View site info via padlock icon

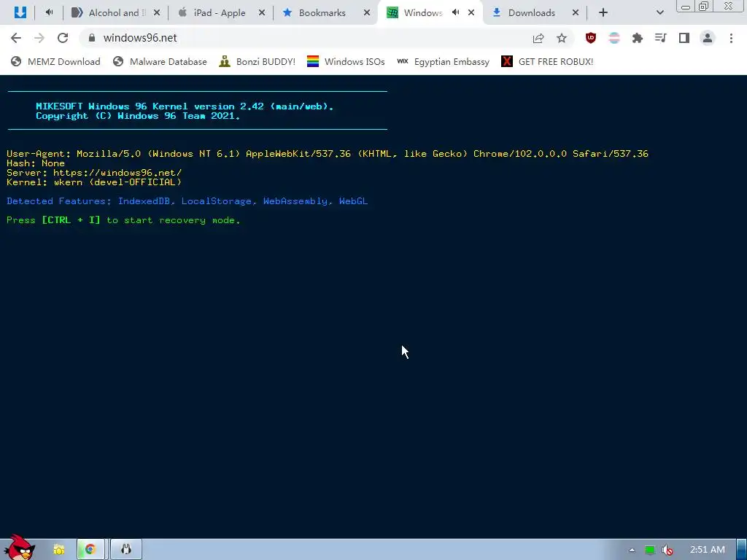click(x=92, y=38)
